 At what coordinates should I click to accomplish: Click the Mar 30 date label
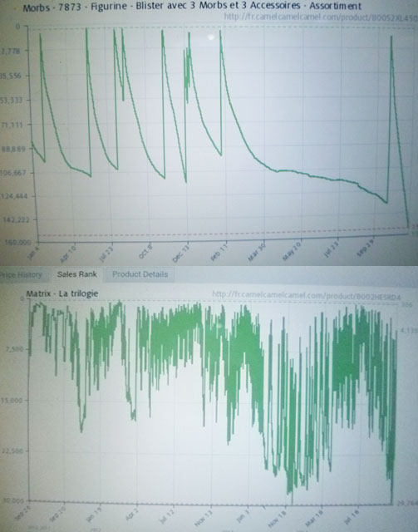point(257,252)
